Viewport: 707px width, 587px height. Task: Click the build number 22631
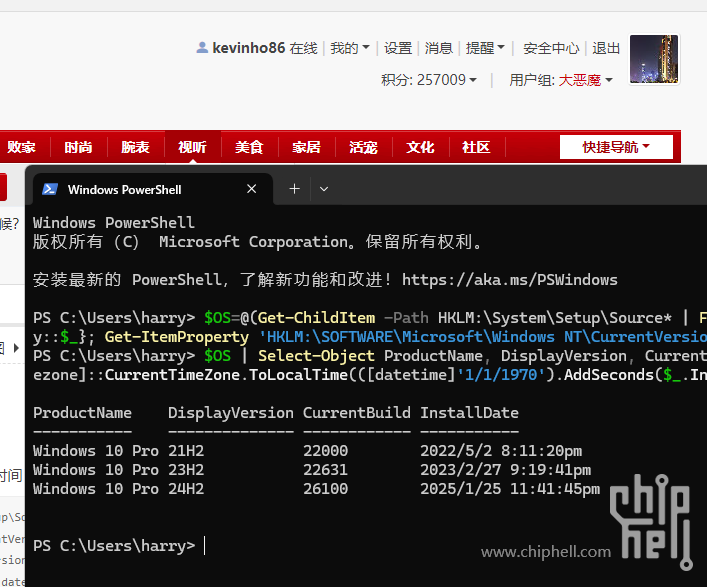(326, 470)
